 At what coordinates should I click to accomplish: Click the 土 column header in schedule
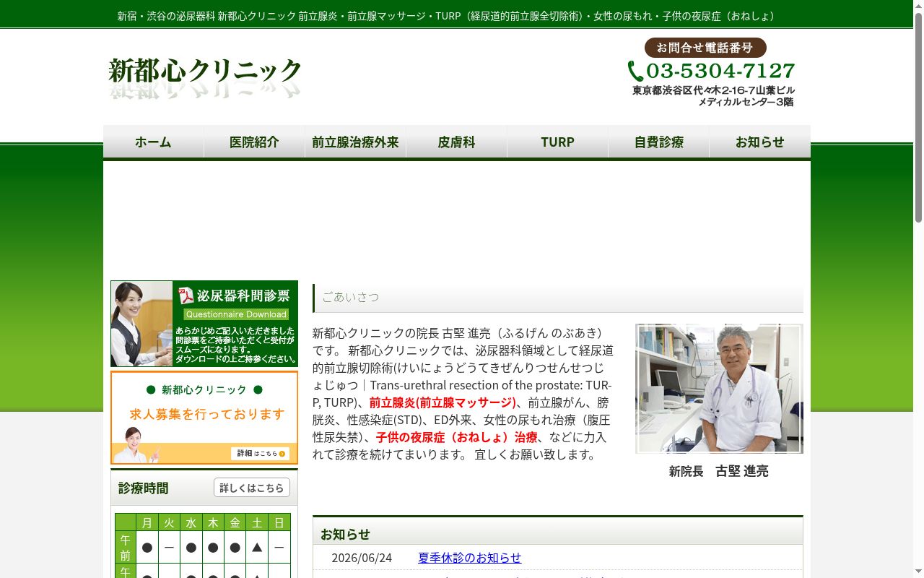(257, 522)
